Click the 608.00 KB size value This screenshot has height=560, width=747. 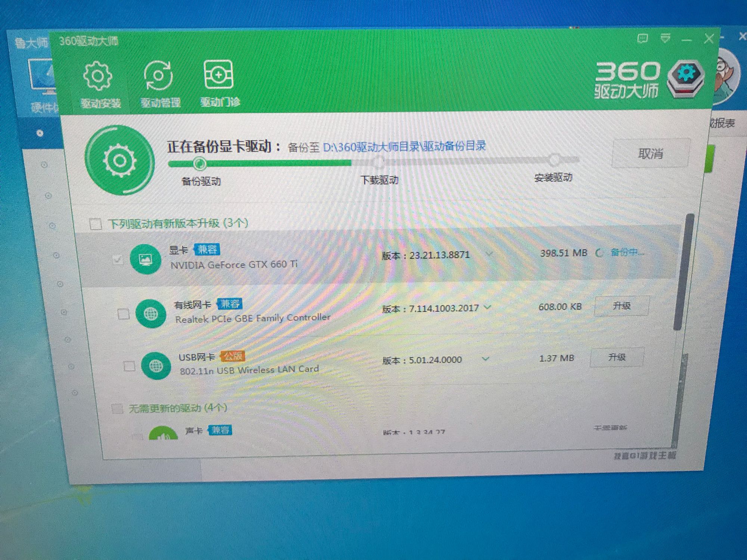(x=560, y=307)
